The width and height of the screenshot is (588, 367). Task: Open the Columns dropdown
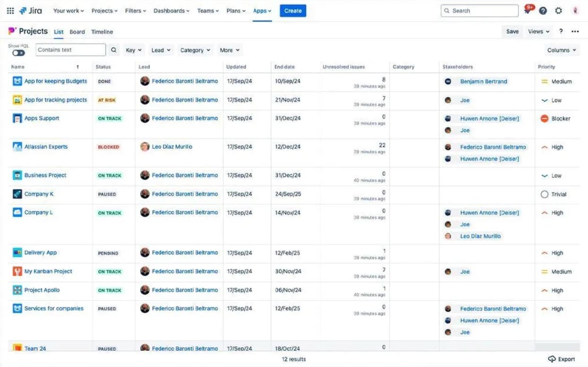pyautogui.click(x=562, y=50)
